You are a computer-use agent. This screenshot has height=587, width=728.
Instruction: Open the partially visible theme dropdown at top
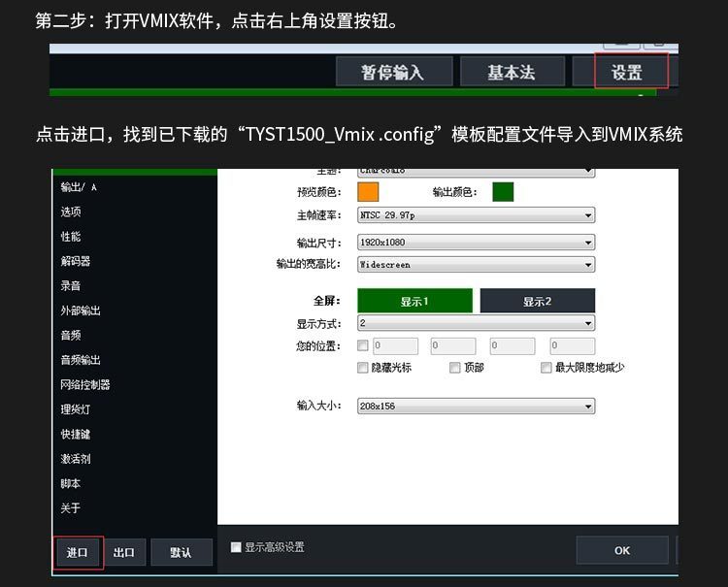tap(476, 172)
